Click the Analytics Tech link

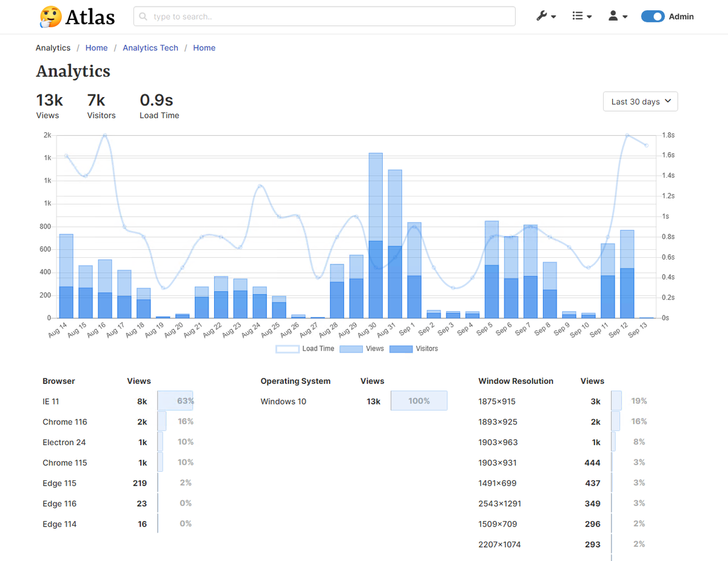click(x=150, y=47)
